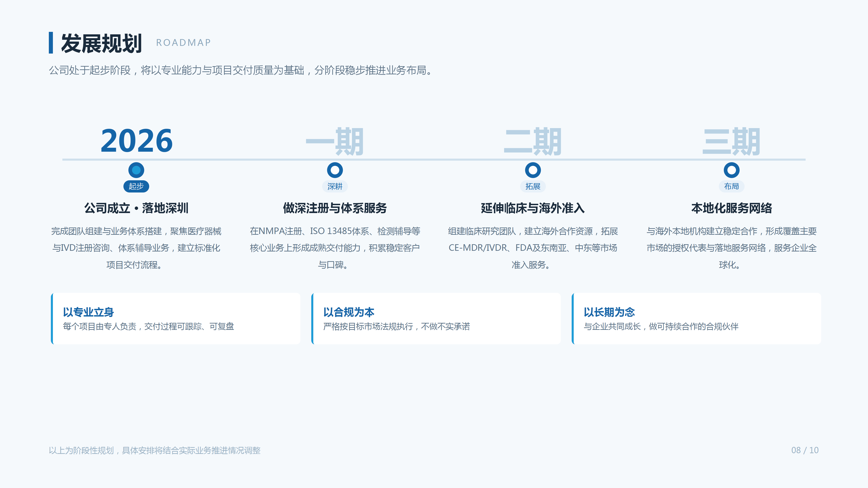This screenshot has width=868, height=488.
Task: Select the 公司成立 · 落地深圳 heading
Action: point(136,208)
